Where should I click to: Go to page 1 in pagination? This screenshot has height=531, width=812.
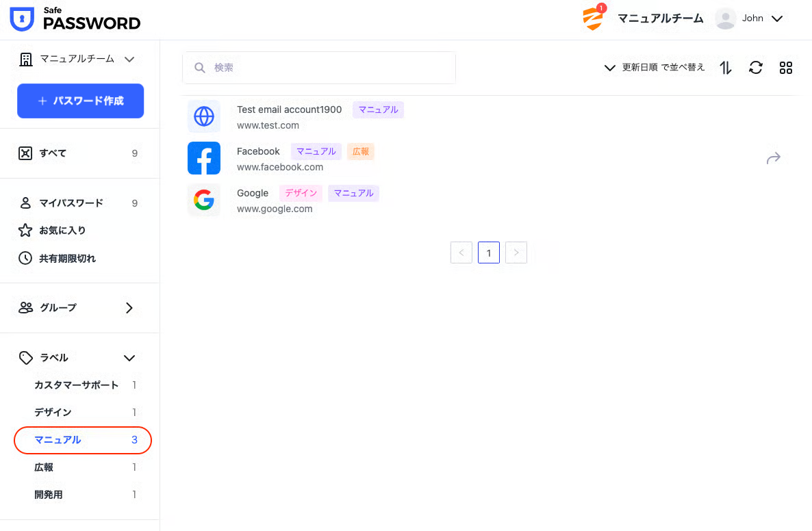click(489, 253)
